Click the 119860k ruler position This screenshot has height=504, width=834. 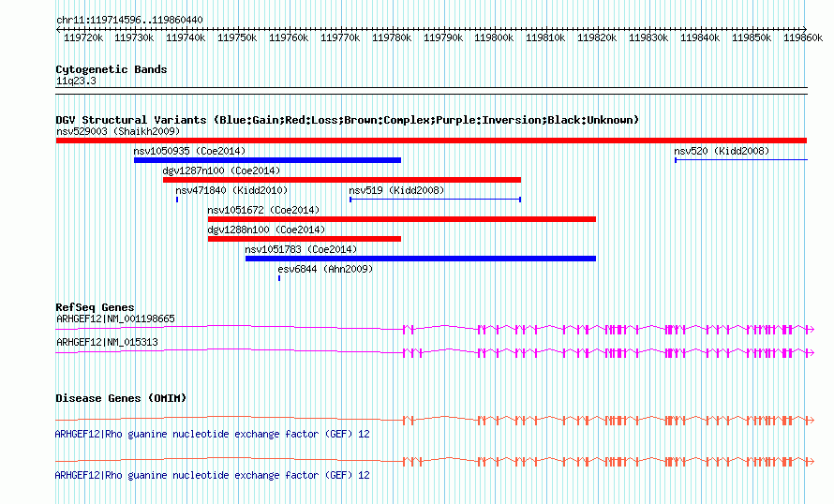click(x=803, y=37)
